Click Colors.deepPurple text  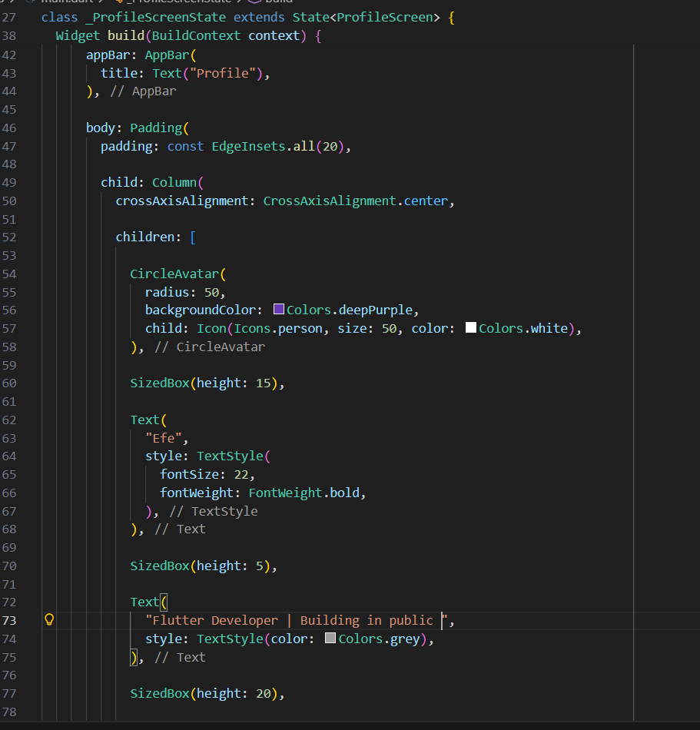(x=350, y=310)
